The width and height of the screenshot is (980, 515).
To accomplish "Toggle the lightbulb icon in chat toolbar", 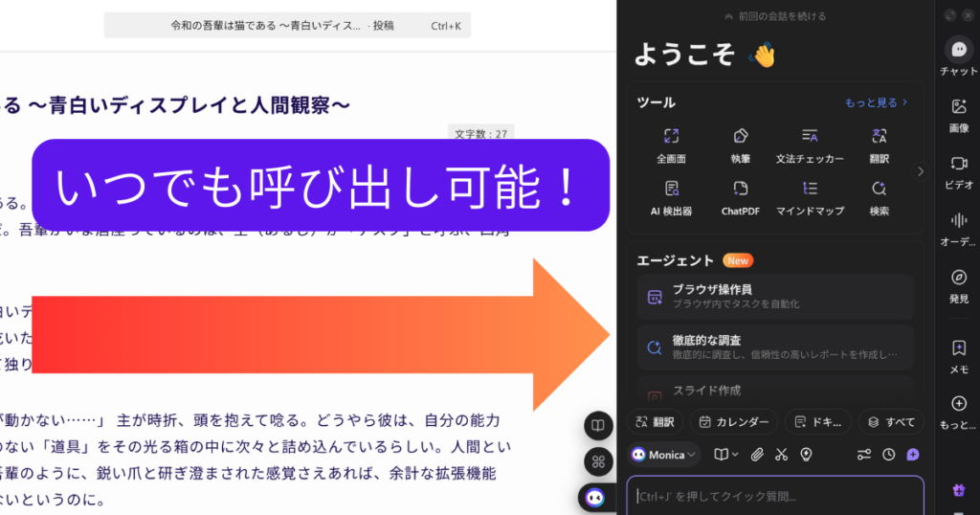I will (806, 455).
